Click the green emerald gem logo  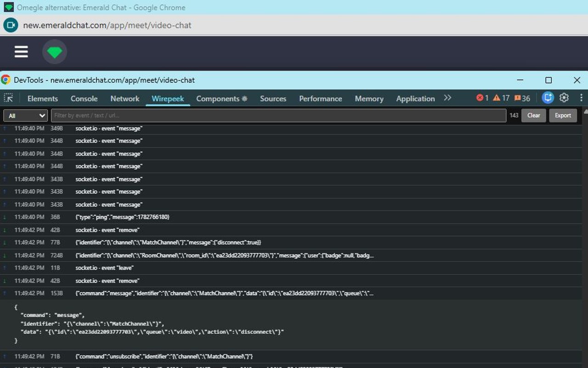click(55, 52)
